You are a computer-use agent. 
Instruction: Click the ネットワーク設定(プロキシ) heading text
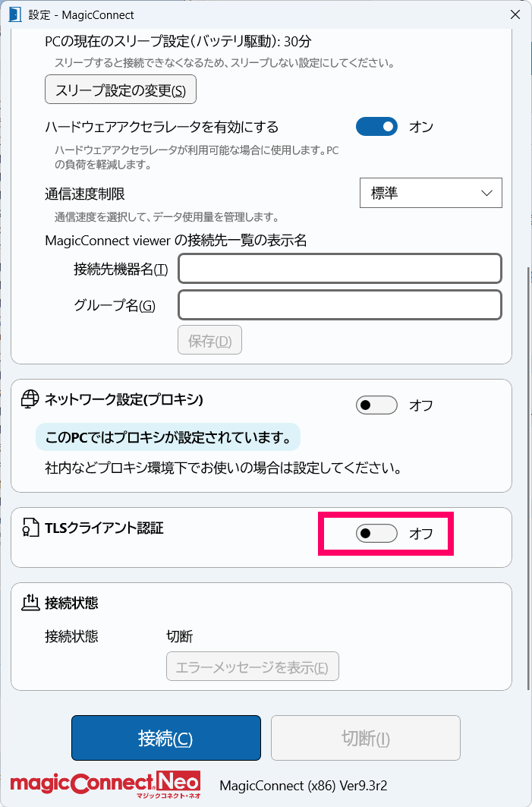click(x=124, y=400)
